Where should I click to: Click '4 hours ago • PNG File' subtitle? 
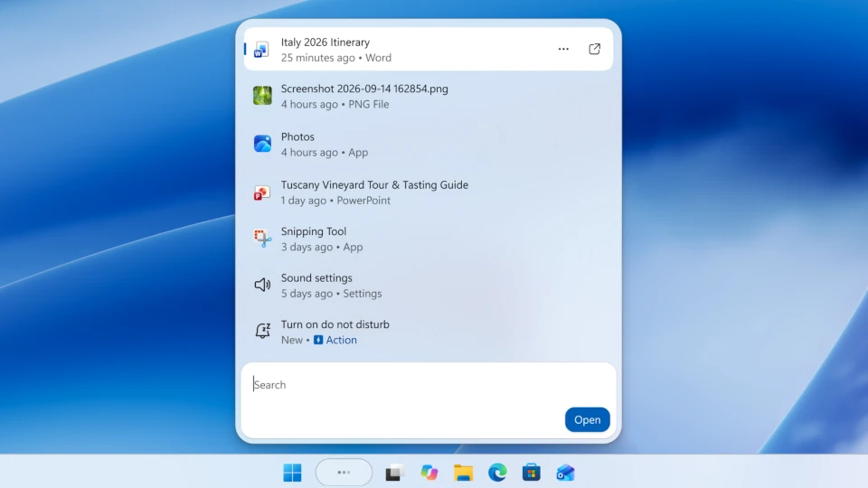tap(335, 104)
